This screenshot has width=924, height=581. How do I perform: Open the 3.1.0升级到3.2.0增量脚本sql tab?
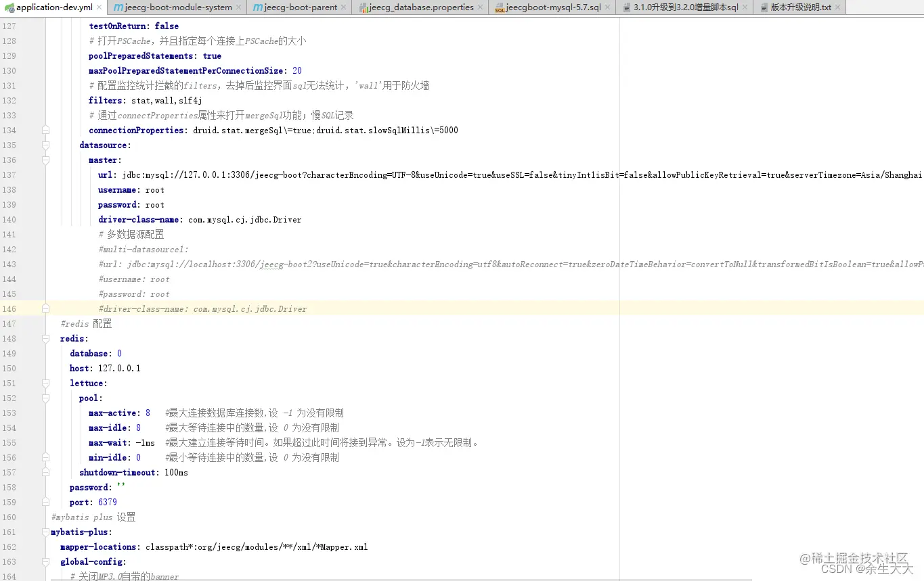tap(686, 7)
